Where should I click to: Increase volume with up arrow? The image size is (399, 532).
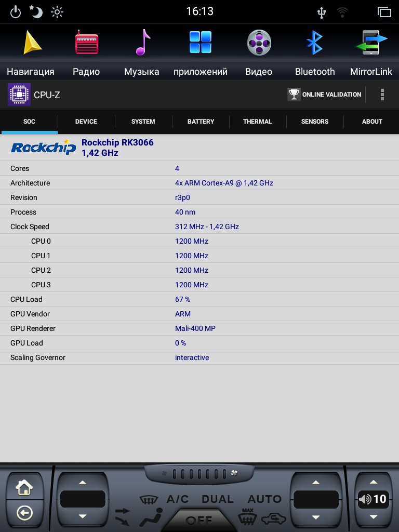tap(373, 482)
